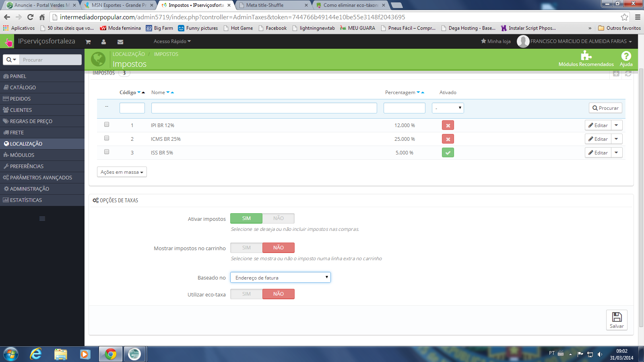The width and height of the screenshot is (644, 362).
Task: Launch Internet Explorer from taskbar
Action: click(36, 354)
